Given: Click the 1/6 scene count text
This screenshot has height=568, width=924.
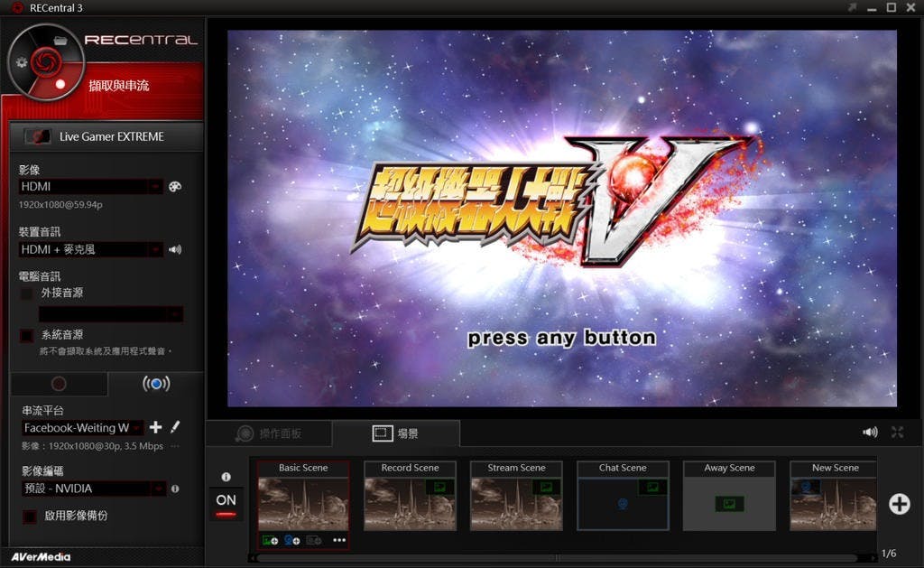Looking at the screenshot, I should pyautogui.click(x=889, y=554).
